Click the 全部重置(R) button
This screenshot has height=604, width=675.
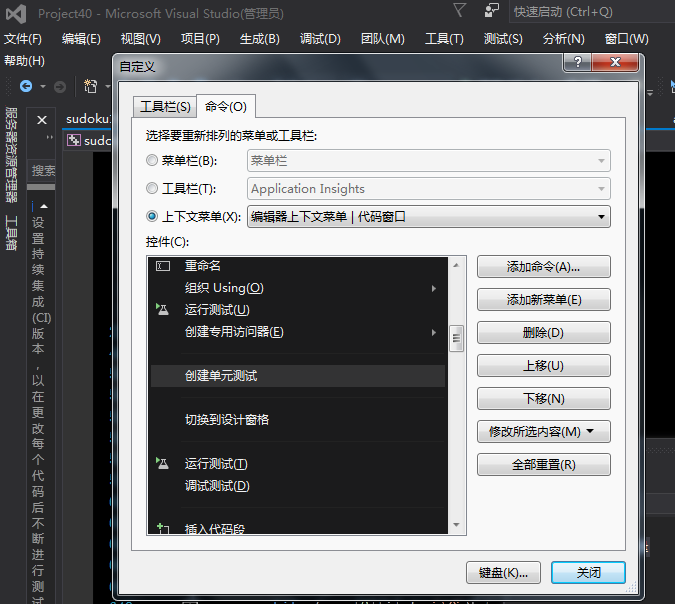pyautogui.click(x=543, y=465)
